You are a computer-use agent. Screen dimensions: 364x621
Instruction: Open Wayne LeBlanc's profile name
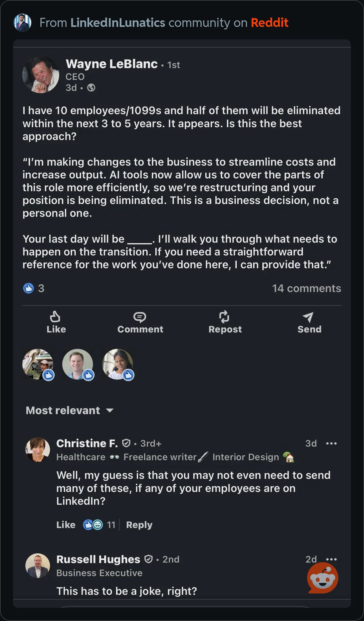coord(112,64)
